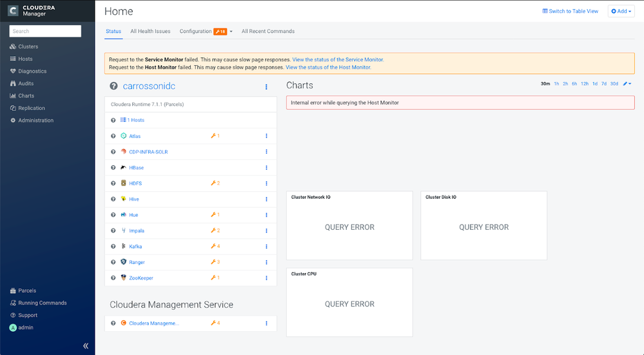Click the ZooKeeper service icon

pyautogui.click(x=123, y=278)
